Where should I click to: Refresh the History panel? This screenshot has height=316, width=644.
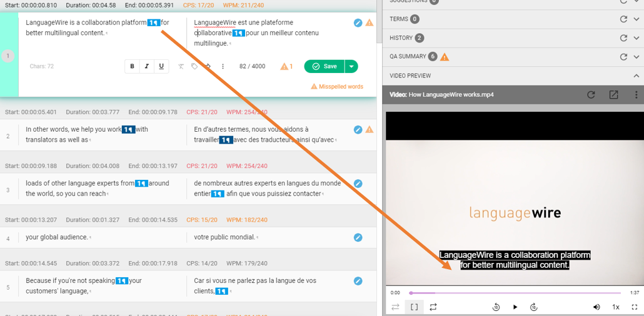tap(623, 38)
